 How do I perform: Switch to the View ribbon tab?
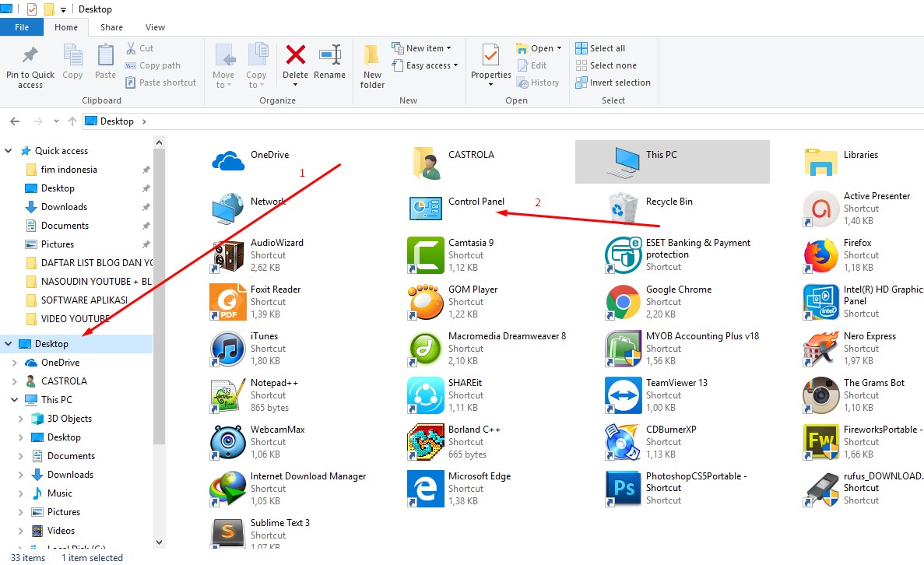point(155,27)
